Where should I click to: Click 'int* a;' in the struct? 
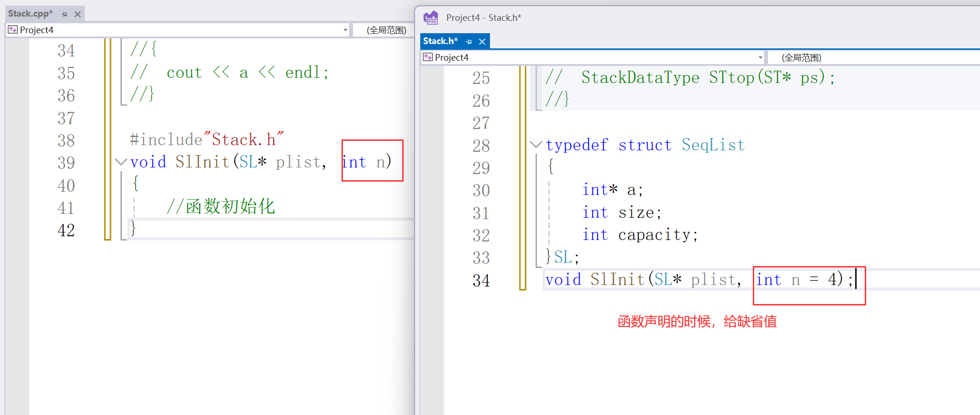[612, 190]
